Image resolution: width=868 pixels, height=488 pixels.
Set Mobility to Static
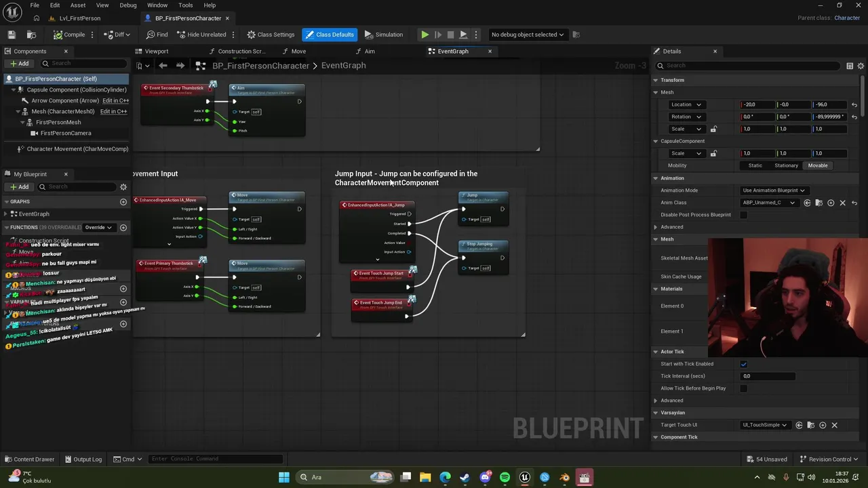pos(755,165)
